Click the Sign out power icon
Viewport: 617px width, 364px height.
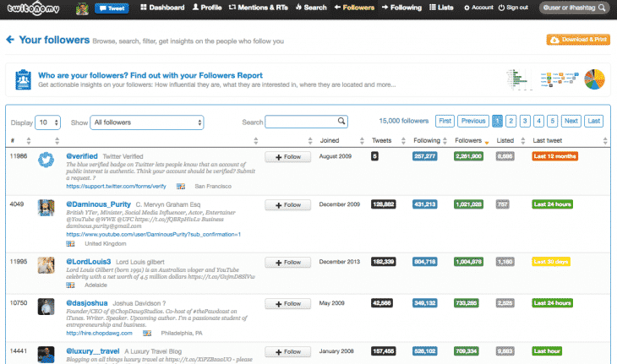[502, 8]
